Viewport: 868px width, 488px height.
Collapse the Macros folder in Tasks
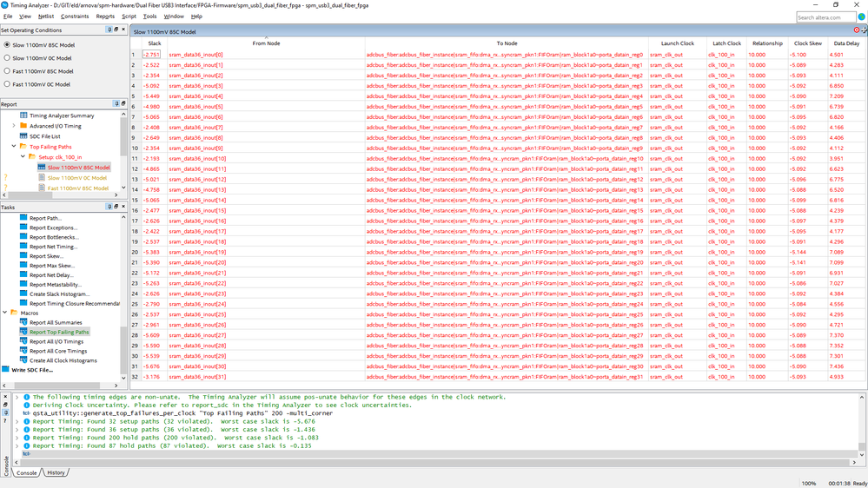(4, 313)
